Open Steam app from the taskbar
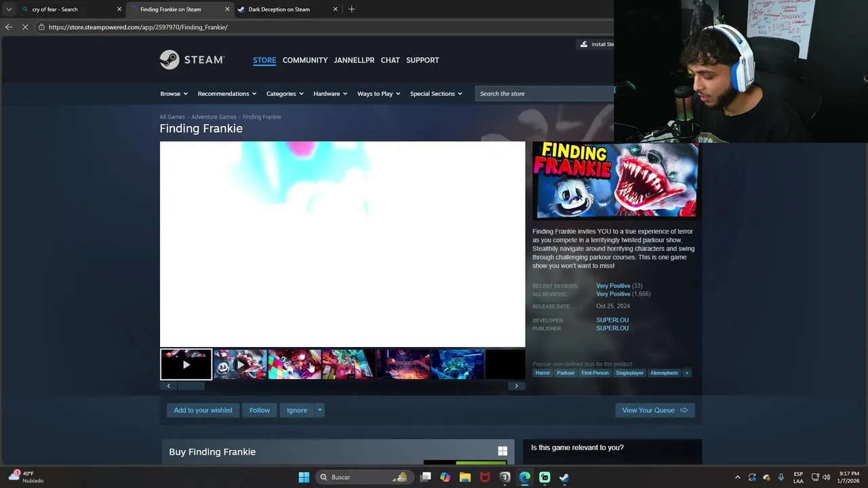Screen dimensions: 868x488 [564, 477]
